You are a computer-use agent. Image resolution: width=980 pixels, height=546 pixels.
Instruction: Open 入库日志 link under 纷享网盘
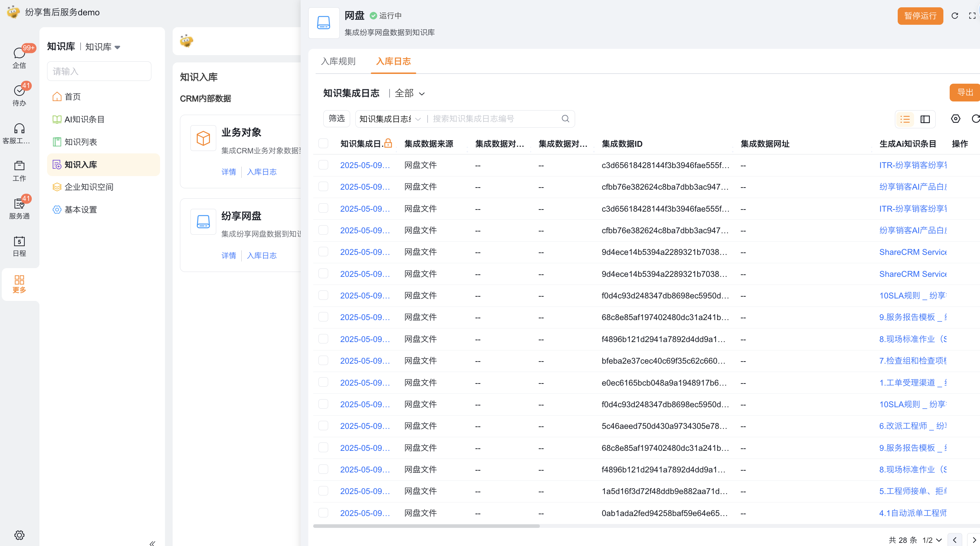point(262,256)
